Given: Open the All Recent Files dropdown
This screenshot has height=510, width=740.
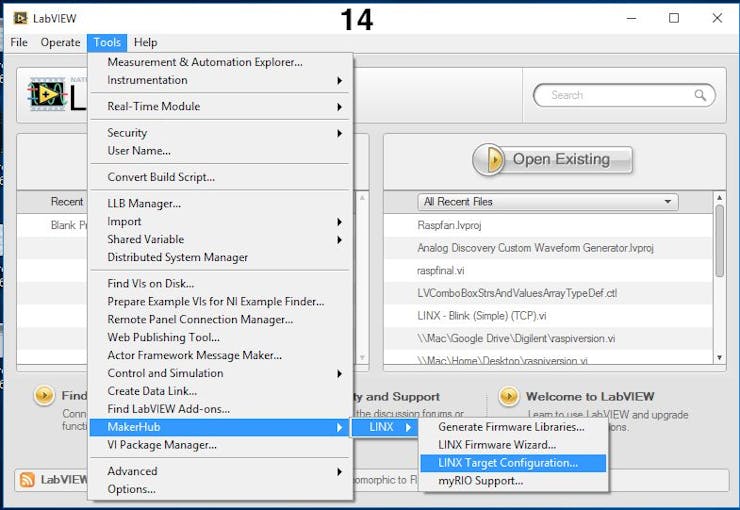Looking at the screenshot, I should click(x=548, y=202).
